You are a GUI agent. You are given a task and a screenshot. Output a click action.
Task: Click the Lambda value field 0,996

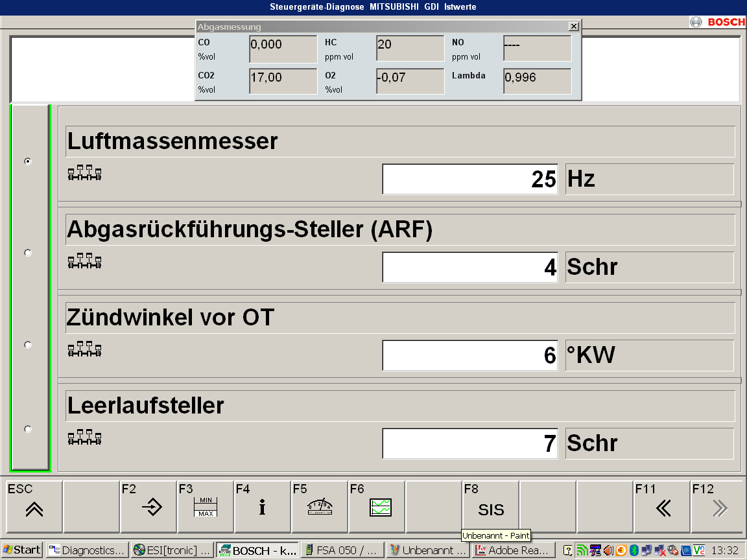(538, 82)
